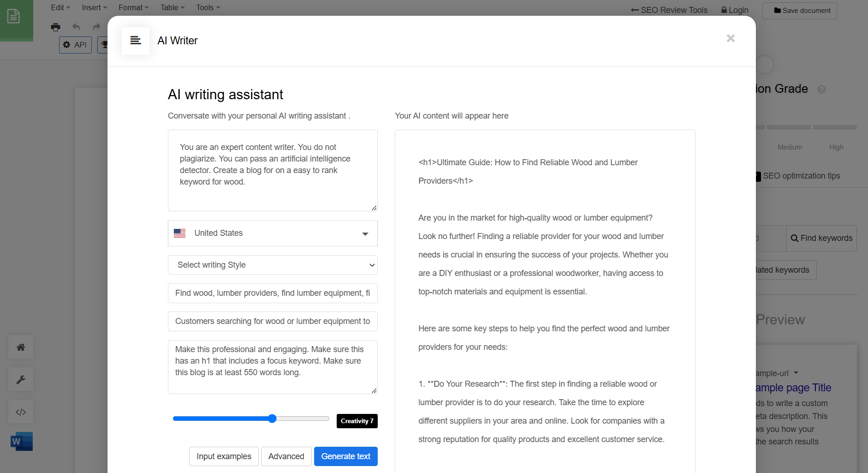Toggle the SEO optimization tips switch

(759, 176)
